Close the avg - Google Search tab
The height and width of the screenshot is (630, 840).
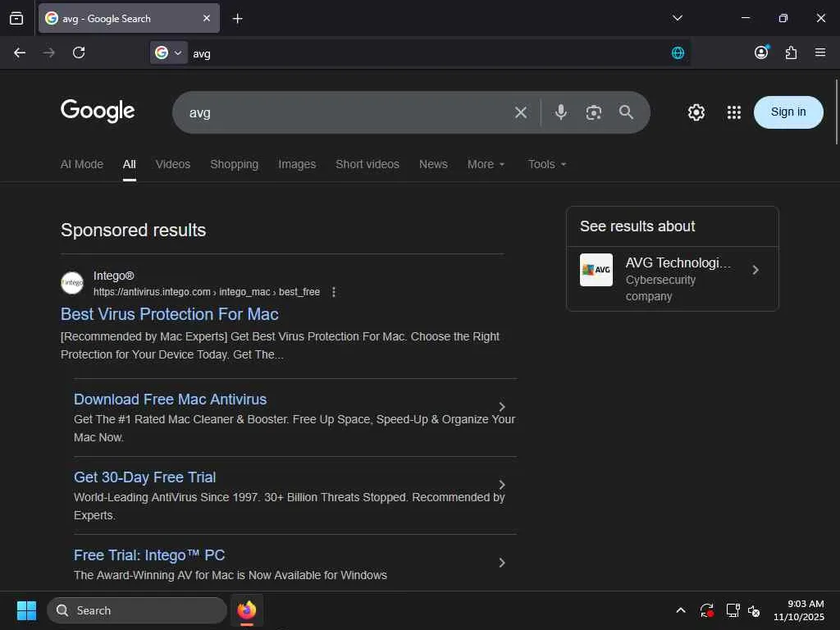click(206, 18)
